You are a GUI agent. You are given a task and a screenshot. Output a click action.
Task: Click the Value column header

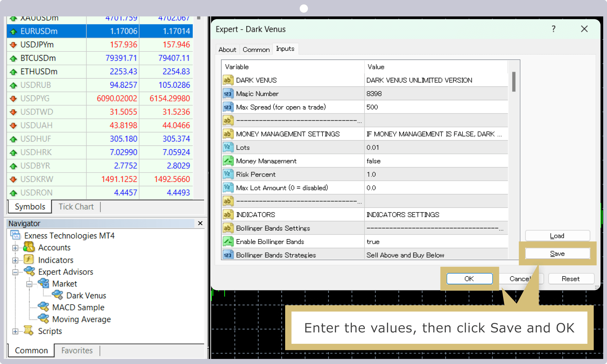point(436,67)
